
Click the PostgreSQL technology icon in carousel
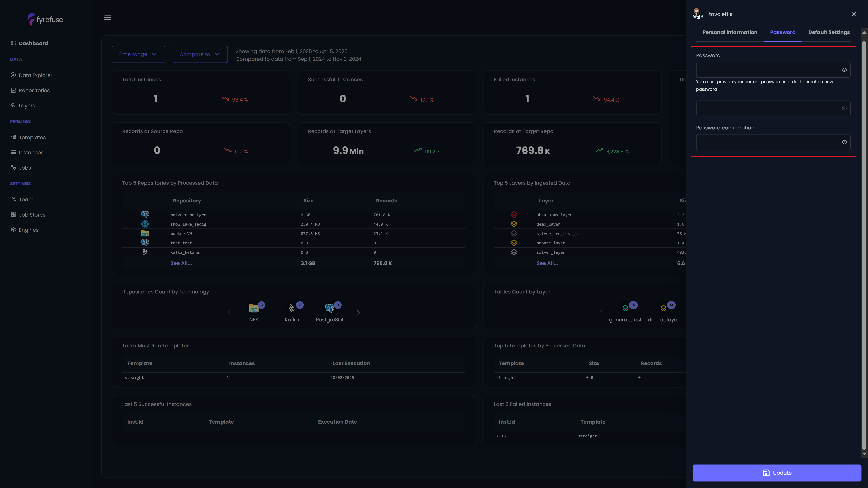(x=330, y=308)
